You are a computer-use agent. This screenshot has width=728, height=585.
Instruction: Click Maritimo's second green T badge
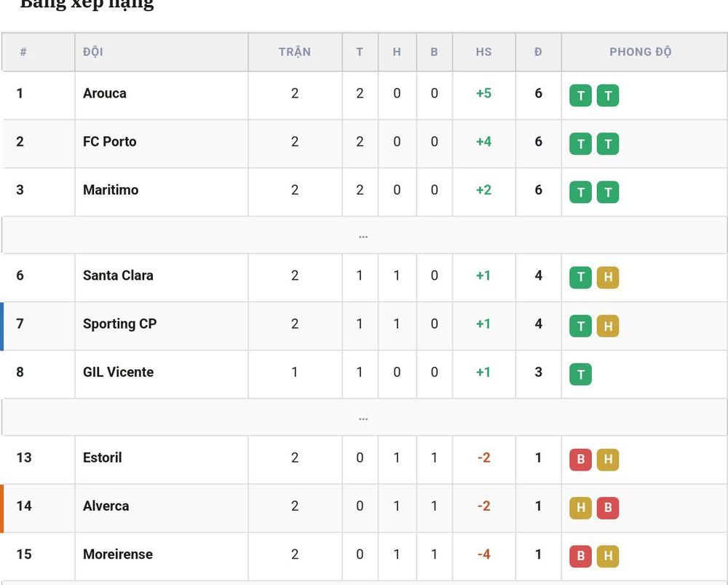coord(608,192)
